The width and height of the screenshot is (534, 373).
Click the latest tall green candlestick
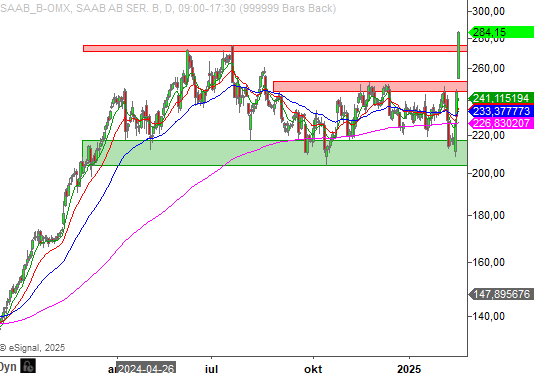pos(459,55)
